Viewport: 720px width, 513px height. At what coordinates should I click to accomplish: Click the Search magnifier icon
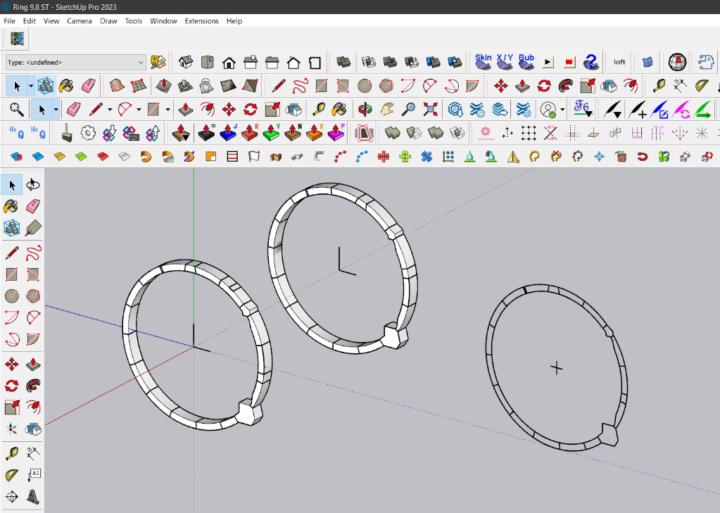[17, 109]
